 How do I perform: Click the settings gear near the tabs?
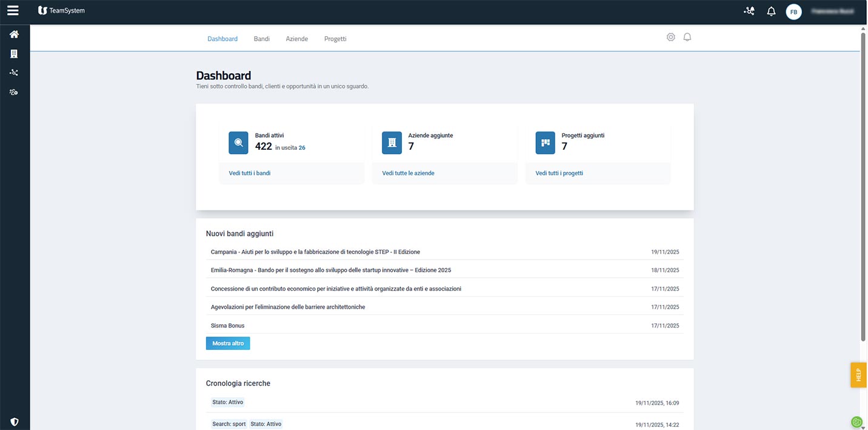670,37
